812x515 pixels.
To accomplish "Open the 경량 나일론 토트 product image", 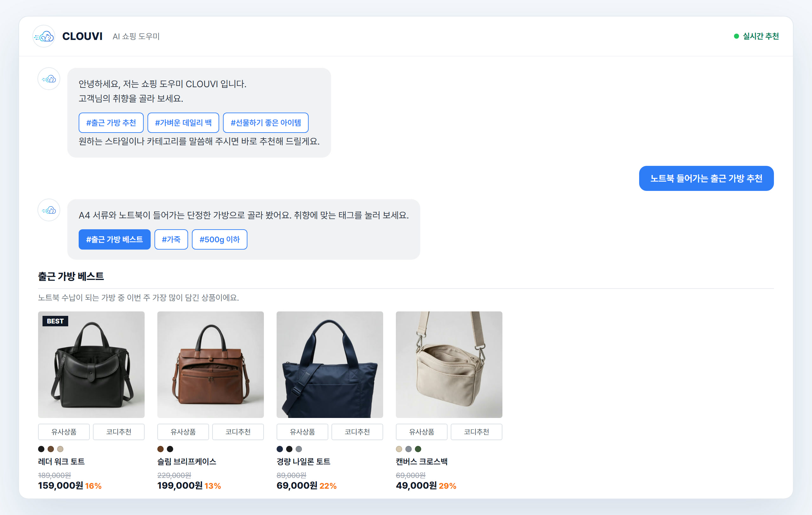I will tap(330, 365).
